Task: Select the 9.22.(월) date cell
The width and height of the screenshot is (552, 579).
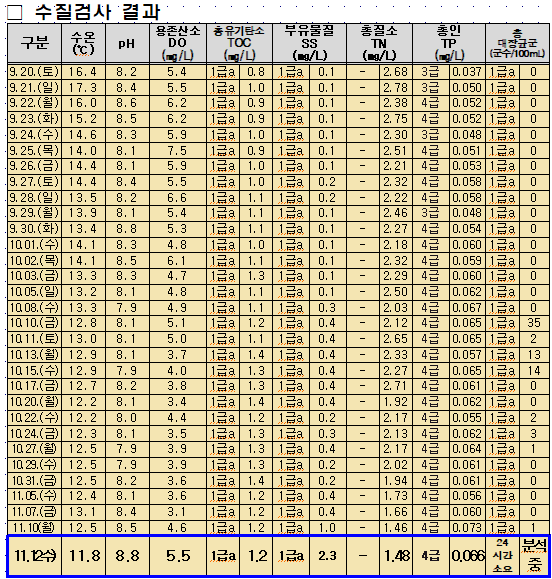Action: coord(34,103)
